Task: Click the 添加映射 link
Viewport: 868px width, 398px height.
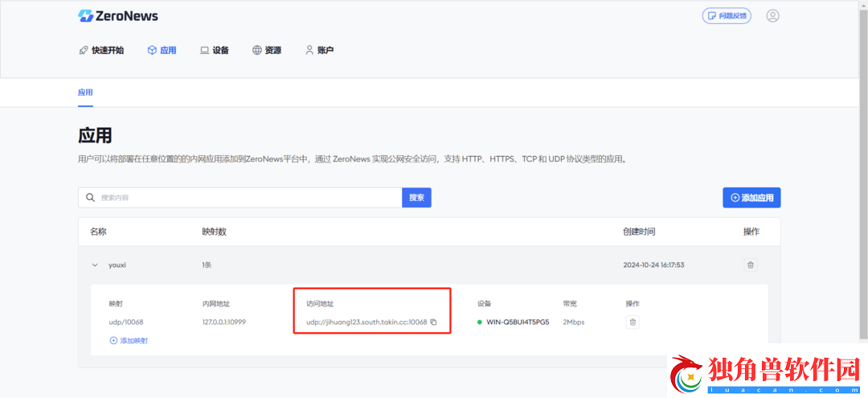Action: 129,341
